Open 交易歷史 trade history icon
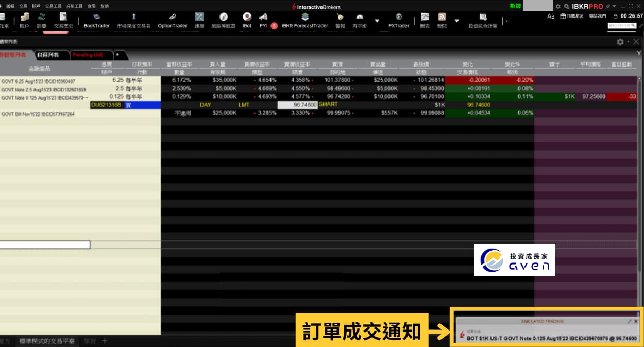 (x=63, y=20)
